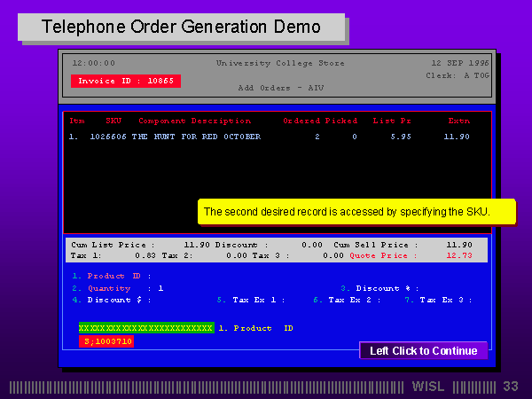The width and height of the screenshot is (532, 399).
Task: Click the Ordered column header
Action: coord(301,121)
